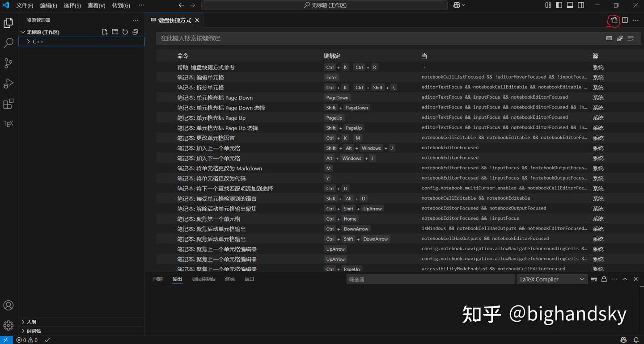The width and height of the screenshot is (644, 344).
Task: Open the LaTeX Compiler output channel dropdown
Action: pyautogui.click(x=552, y=279)
